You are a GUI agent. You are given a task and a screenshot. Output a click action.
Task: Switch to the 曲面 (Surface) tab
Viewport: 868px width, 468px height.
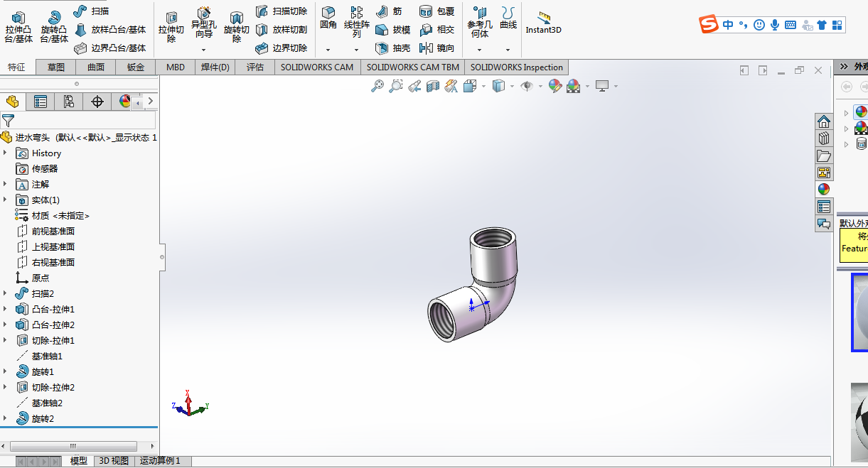click(x=96, y=67)
